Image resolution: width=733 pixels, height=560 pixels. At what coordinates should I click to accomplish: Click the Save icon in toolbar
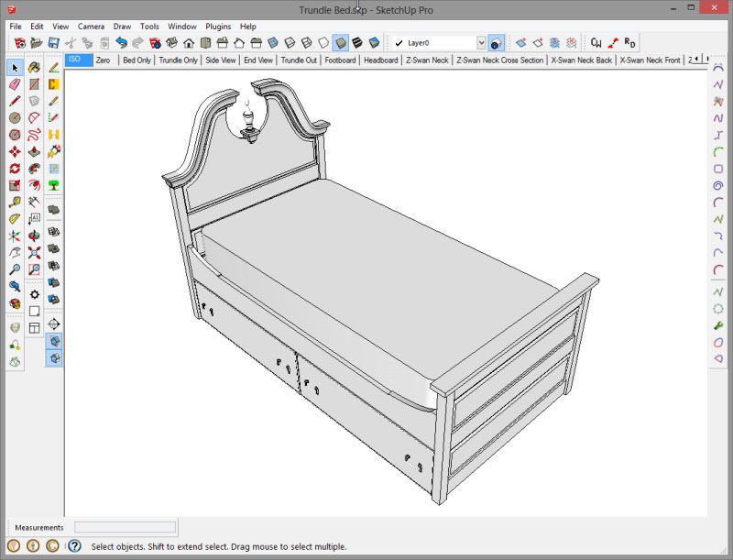coord(53,43)
